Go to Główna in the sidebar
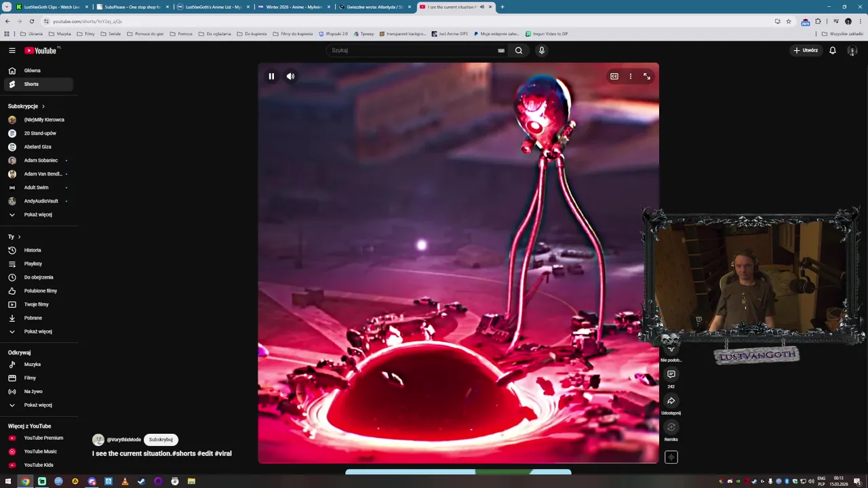 [x=39, y=70]
